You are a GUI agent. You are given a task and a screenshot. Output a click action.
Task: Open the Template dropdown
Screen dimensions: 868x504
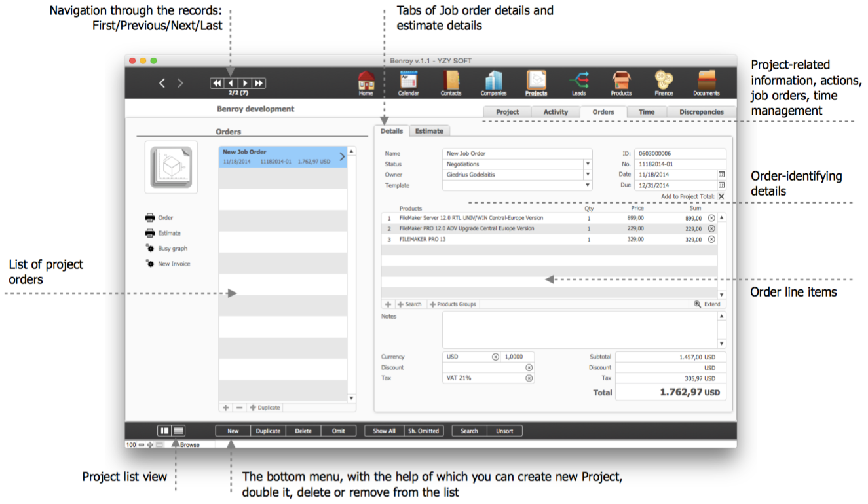pos(588,185)
